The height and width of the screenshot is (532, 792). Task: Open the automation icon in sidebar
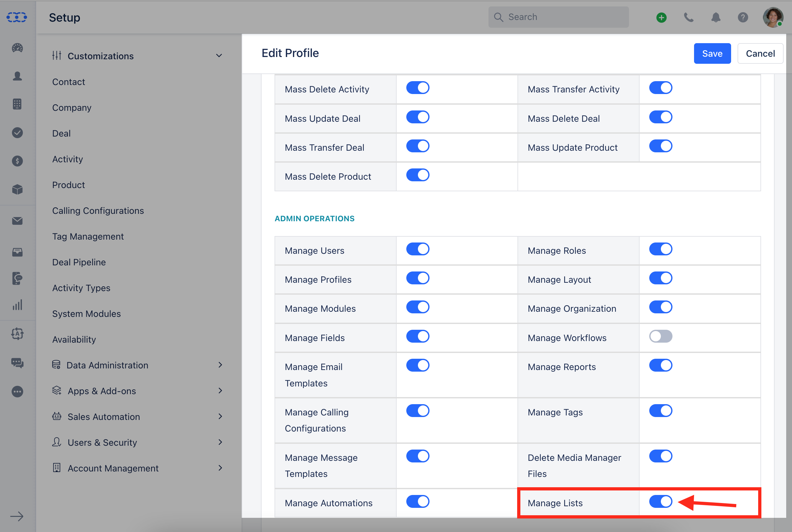[17, 334]
